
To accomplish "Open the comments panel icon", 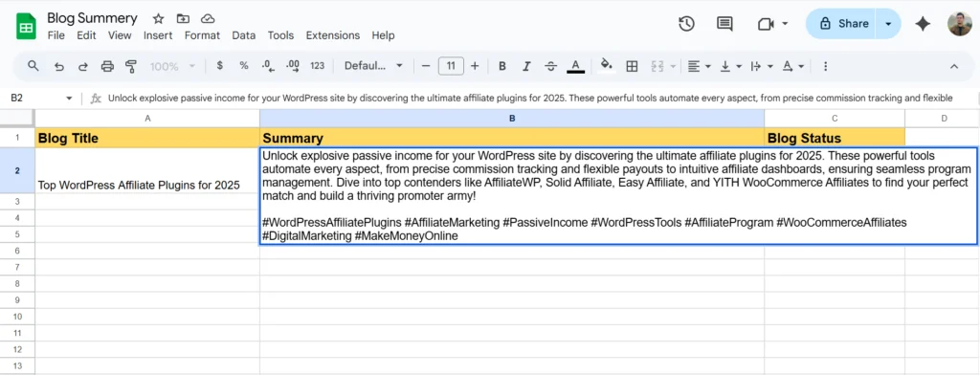I will coord(724,24).
